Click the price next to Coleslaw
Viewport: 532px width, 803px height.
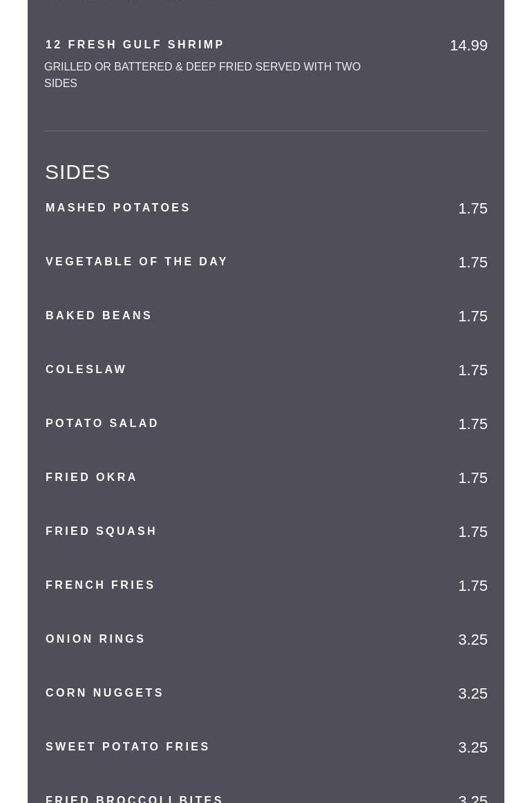tap(473, 370)
